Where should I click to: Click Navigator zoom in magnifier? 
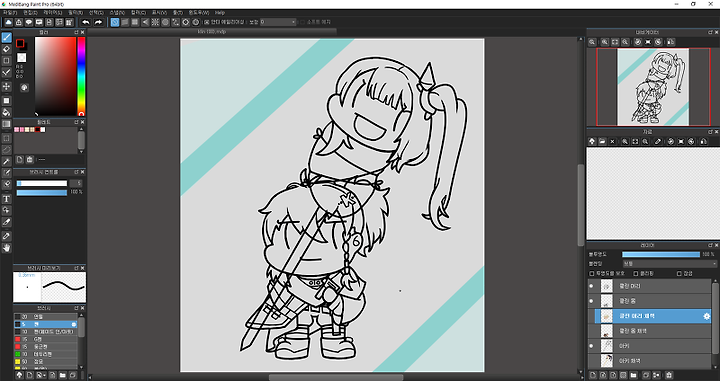tap(605, 42)
